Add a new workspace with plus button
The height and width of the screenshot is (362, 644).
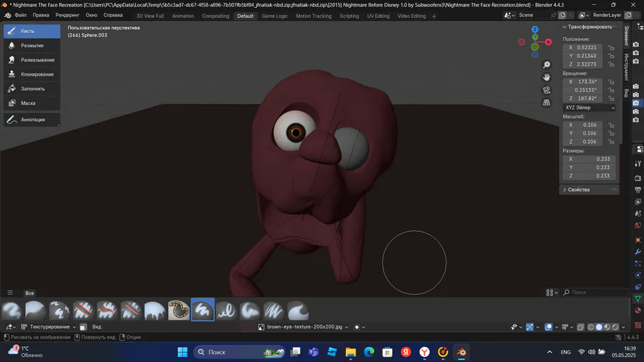434,16
